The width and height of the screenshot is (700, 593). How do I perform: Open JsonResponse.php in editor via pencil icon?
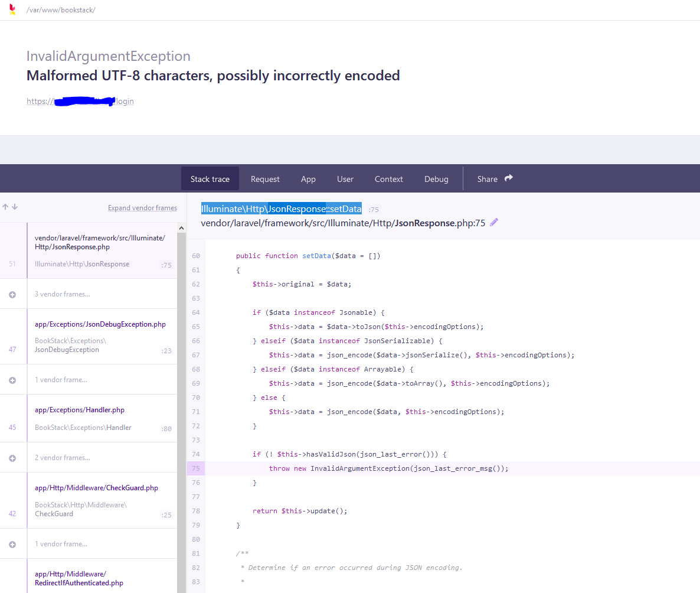coord(494,223)
